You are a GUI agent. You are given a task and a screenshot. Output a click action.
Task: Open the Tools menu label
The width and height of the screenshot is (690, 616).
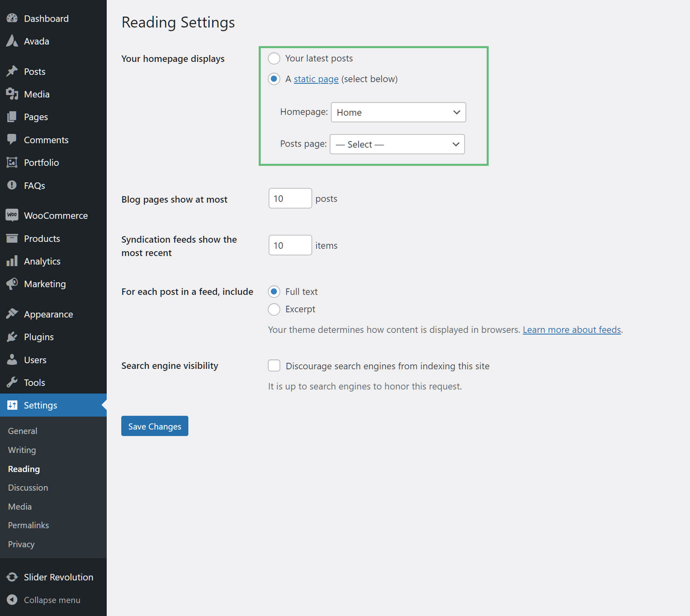click(x=34, y=382)
